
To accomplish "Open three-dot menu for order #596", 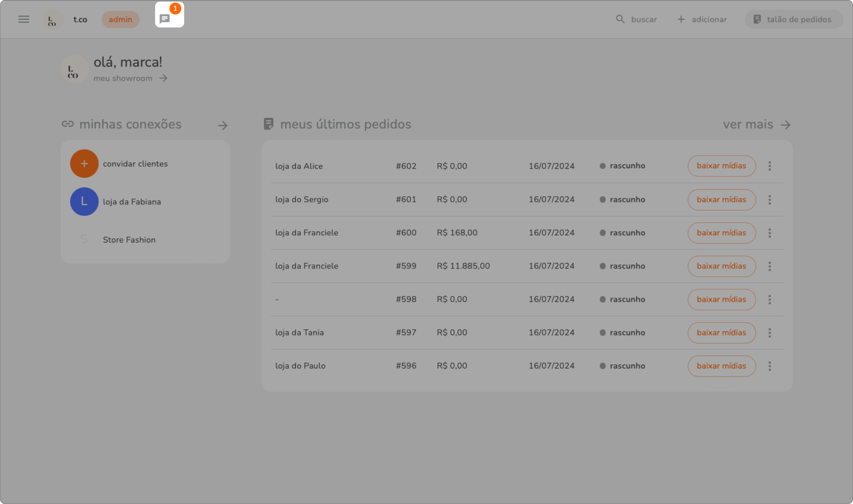I will [769, 366].
